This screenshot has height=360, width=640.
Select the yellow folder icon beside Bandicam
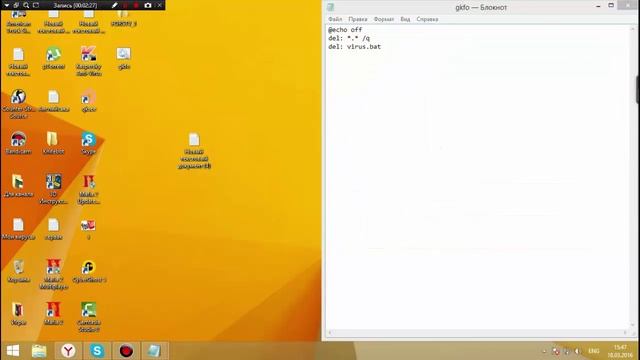(53, 143)
